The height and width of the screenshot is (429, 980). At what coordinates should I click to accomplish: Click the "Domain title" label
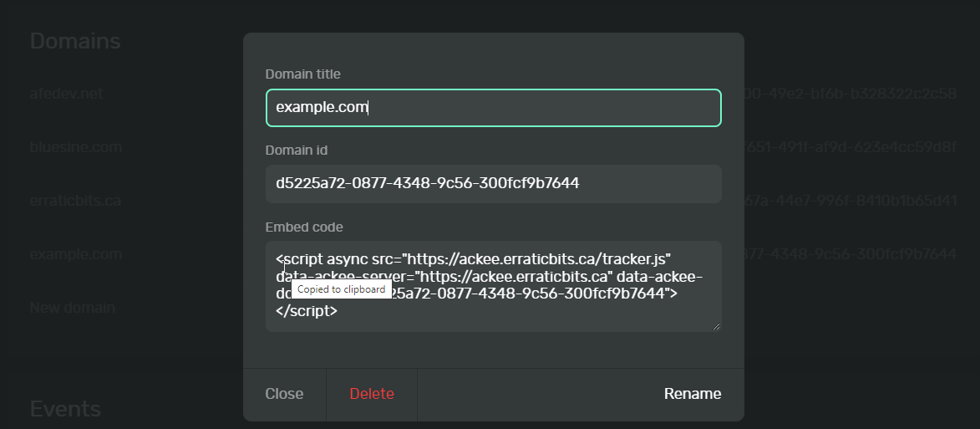click(x=302, y=74)
